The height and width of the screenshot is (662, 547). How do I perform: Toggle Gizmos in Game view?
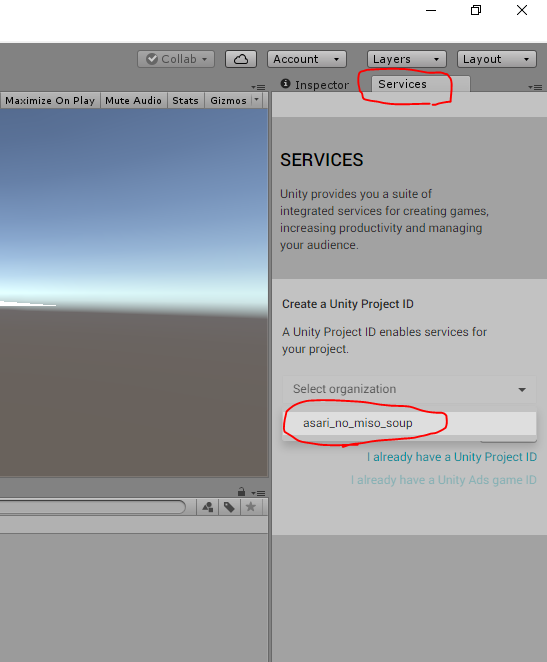[x=228, y=100]
